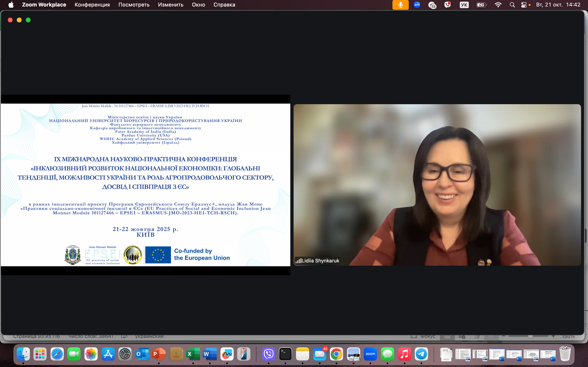Open the Конференция menu

tap(92, 5)
